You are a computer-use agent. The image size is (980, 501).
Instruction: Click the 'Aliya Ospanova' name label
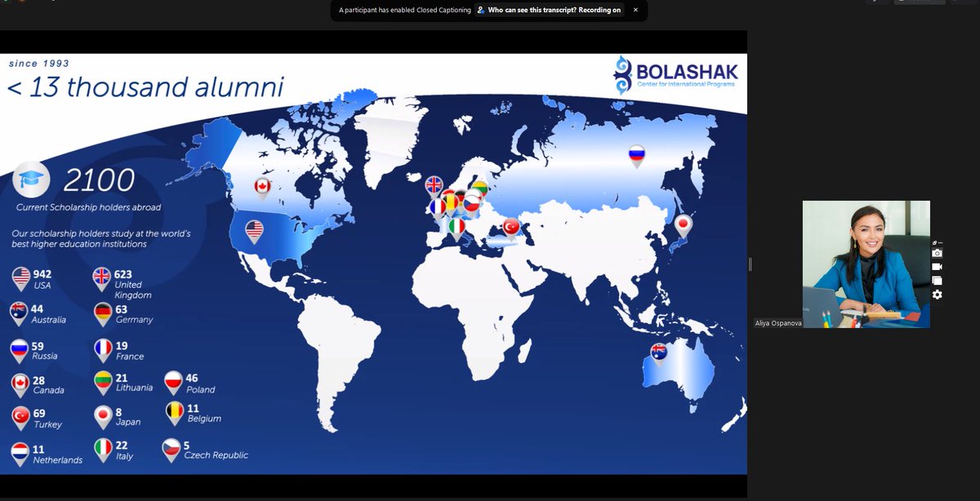pyautogui.click(x=777, y=323)
